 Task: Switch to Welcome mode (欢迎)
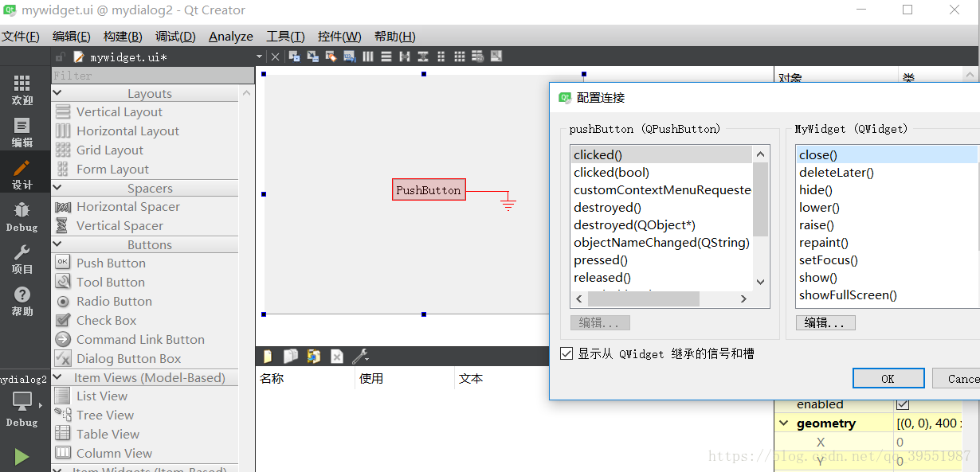click(22, 90)
